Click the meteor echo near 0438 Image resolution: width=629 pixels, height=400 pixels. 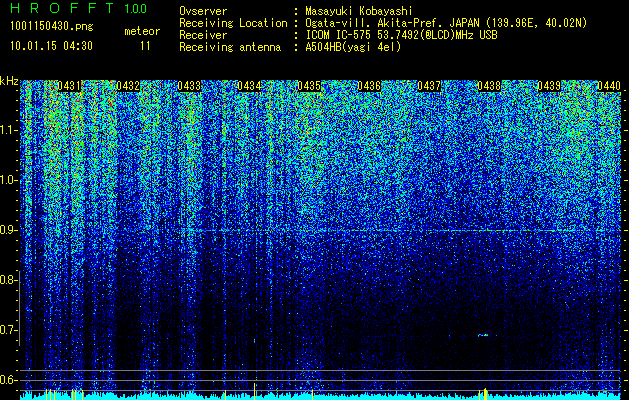pyautogui.click(x=483, y=335)
